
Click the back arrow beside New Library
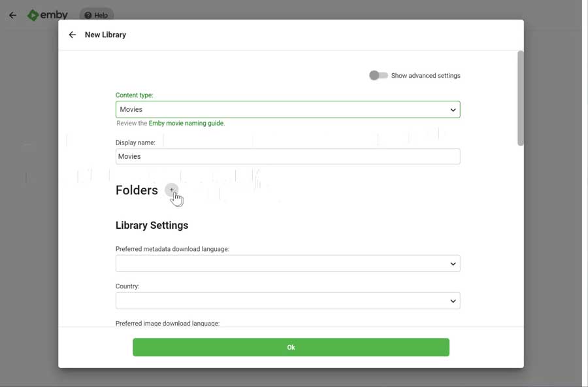pos(73,35)
